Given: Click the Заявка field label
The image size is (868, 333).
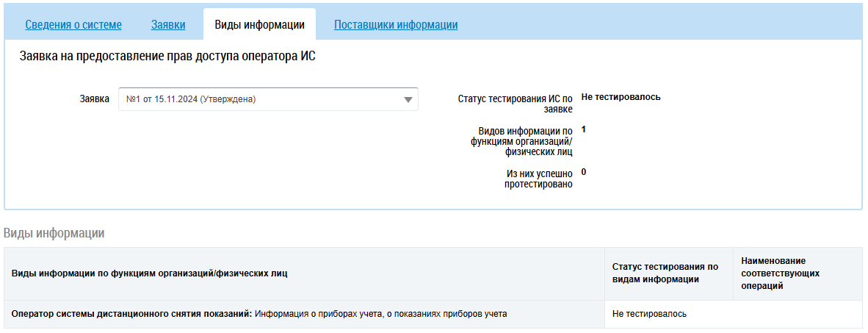Looking at the screenshot, I should point(94,99).
